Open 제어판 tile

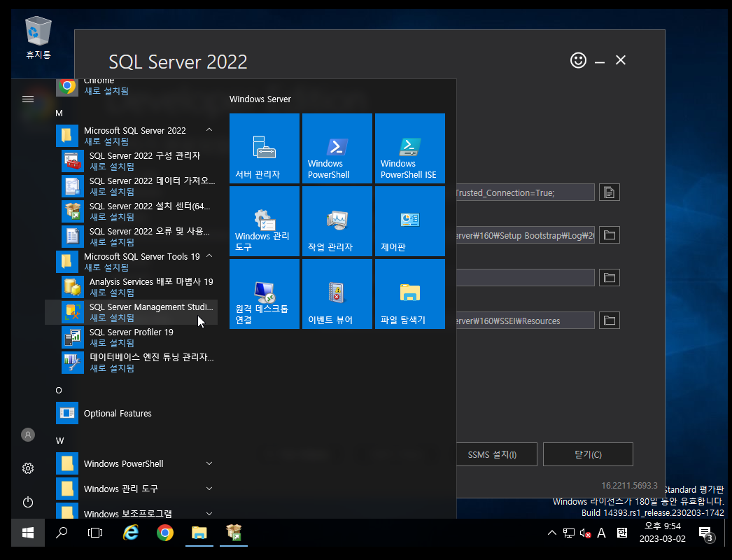410,221
